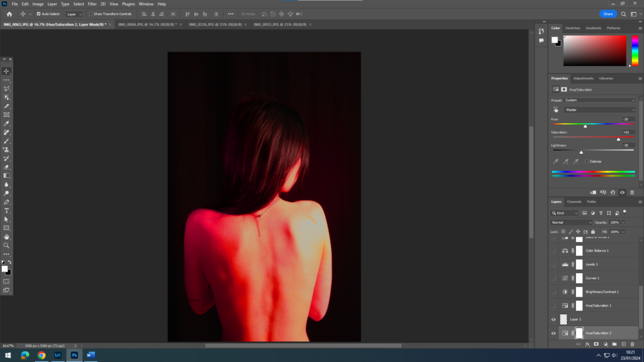Select the Brush tool
This screenshot has width=644, height=362.
[x=6, y=141]
